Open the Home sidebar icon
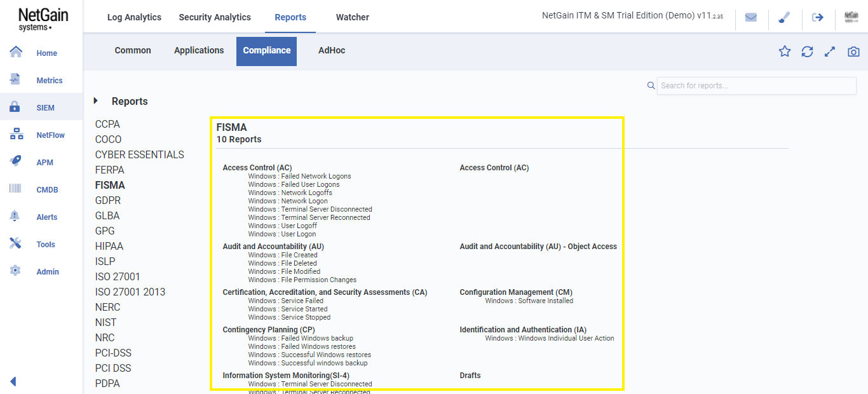 click(16, 52)
